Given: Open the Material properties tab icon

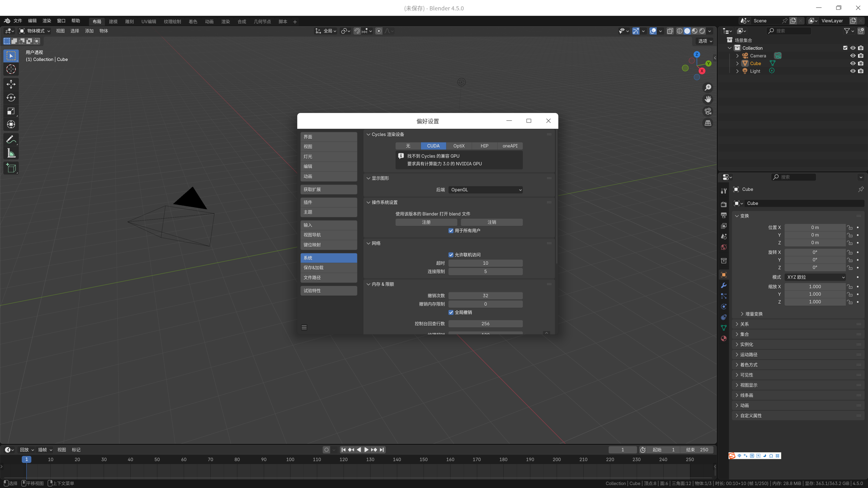Looking at the screenshot, I should point(724,338).
